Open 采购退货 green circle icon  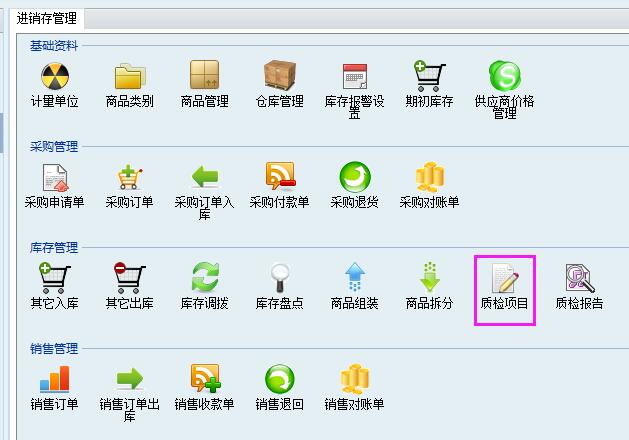(355, 177)
